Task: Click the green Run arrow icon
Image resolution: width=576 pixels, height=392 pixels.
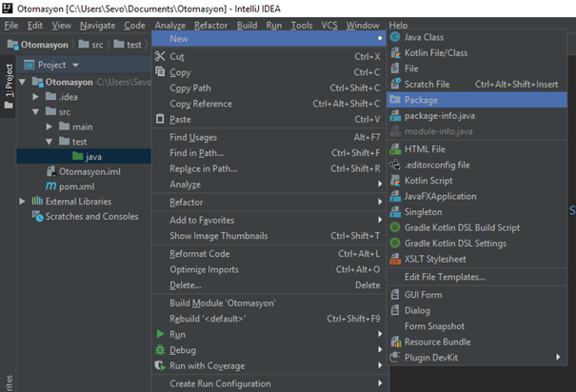Action: 160,334
